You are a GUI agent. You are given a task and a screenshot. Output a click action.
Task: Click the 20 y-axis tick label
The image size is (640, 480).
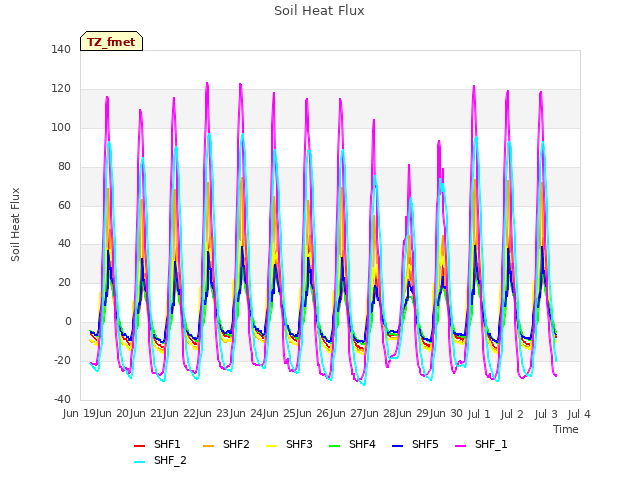click(64, 282)
